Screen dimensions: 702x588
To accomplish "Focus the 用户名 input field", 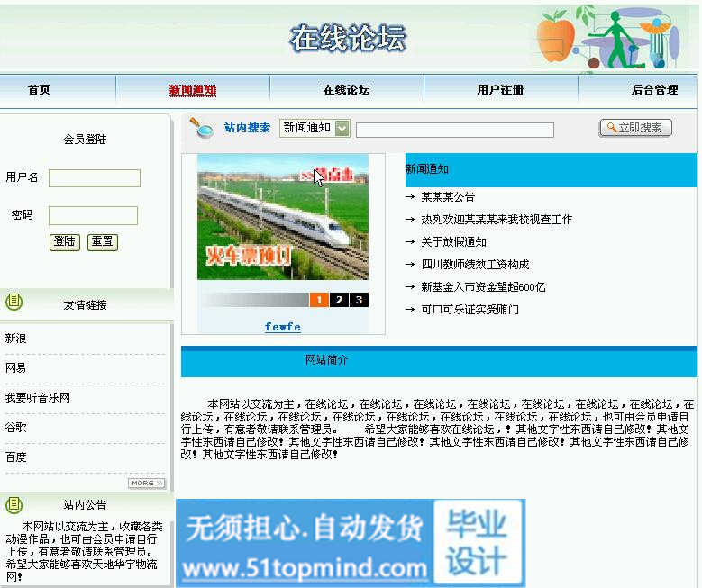I will pos(95,178).
